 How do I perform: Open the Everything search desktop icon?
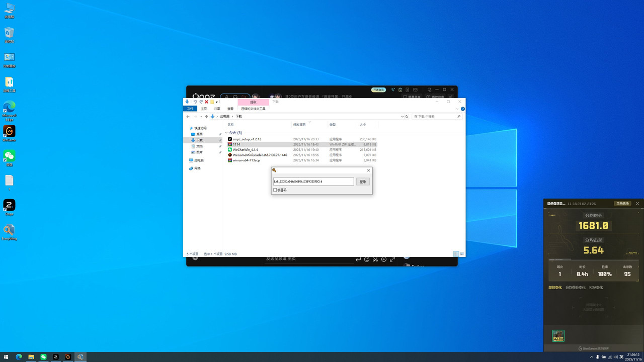point(9,232)
